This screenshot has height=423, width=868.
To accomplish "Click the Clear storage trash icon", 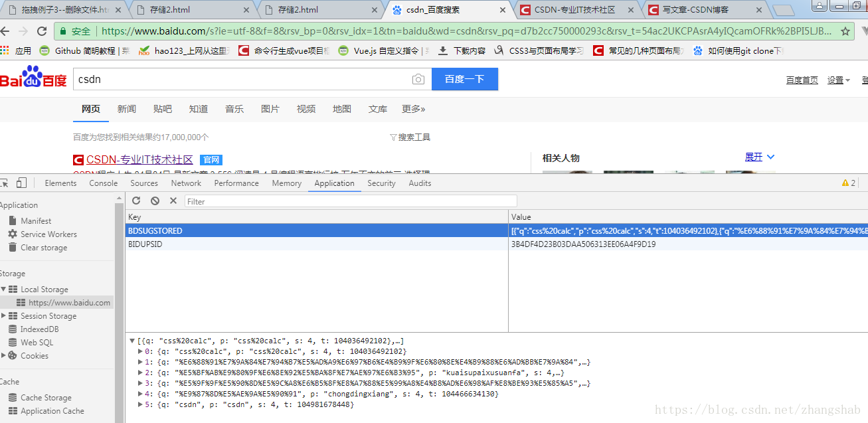I will coord(13,247).
